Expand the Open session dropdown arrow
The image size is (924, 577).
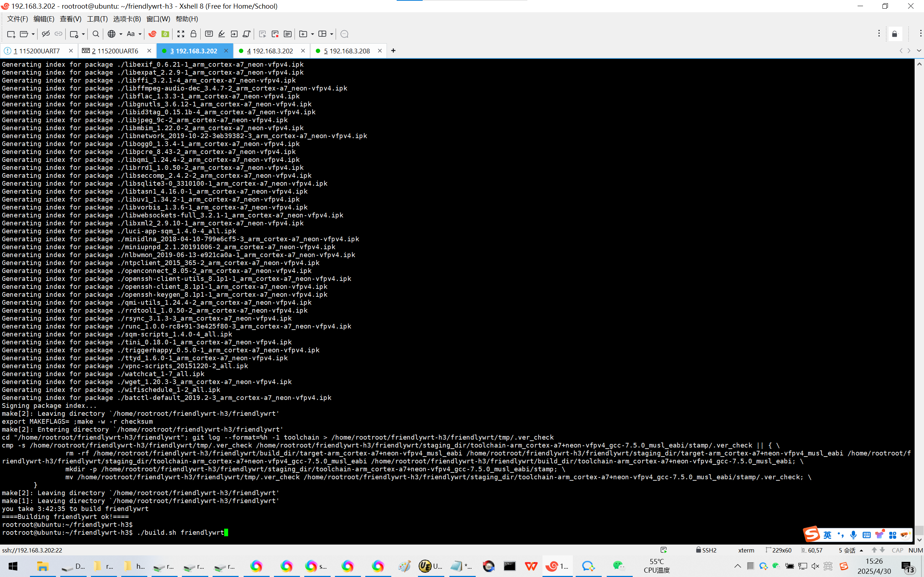tap(33, 34)
